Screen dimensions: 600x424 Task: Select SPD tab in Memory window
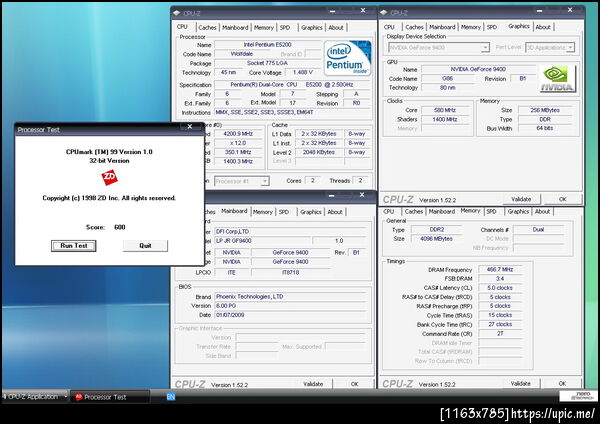(x=491, y=212)
